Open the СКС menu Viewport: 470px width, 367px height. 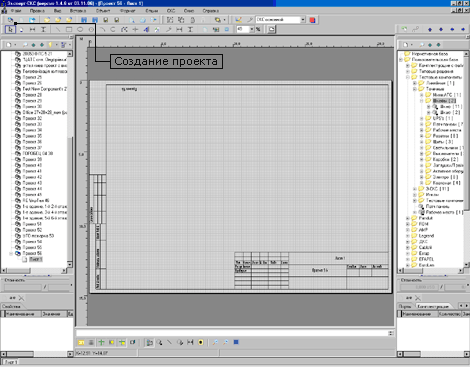[x=171, y=11]
